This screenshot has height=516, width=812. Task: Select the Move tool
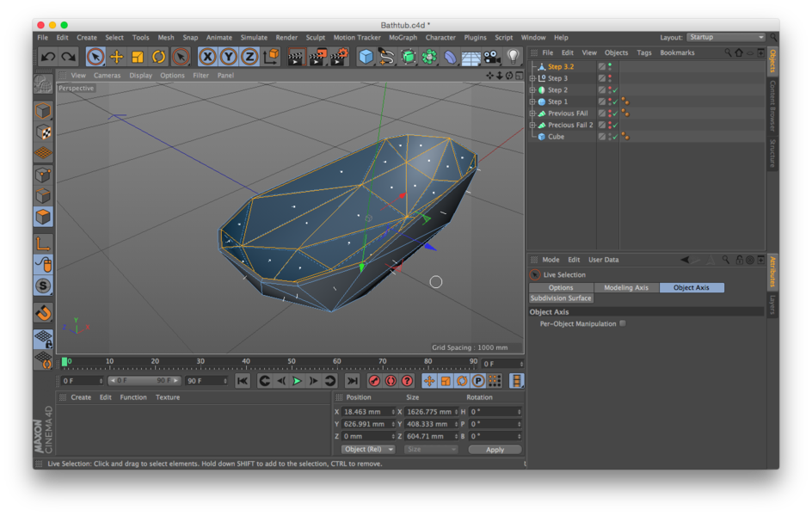(116, 57)
